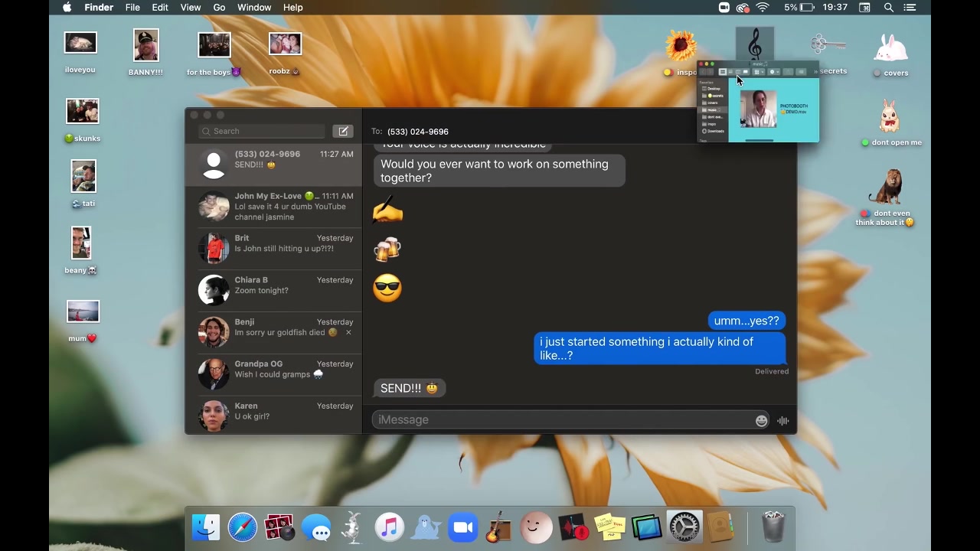This screenshot has height=551, width=980.
Task: Launch Zoom from the dock
Action: (x=463, y=527)
